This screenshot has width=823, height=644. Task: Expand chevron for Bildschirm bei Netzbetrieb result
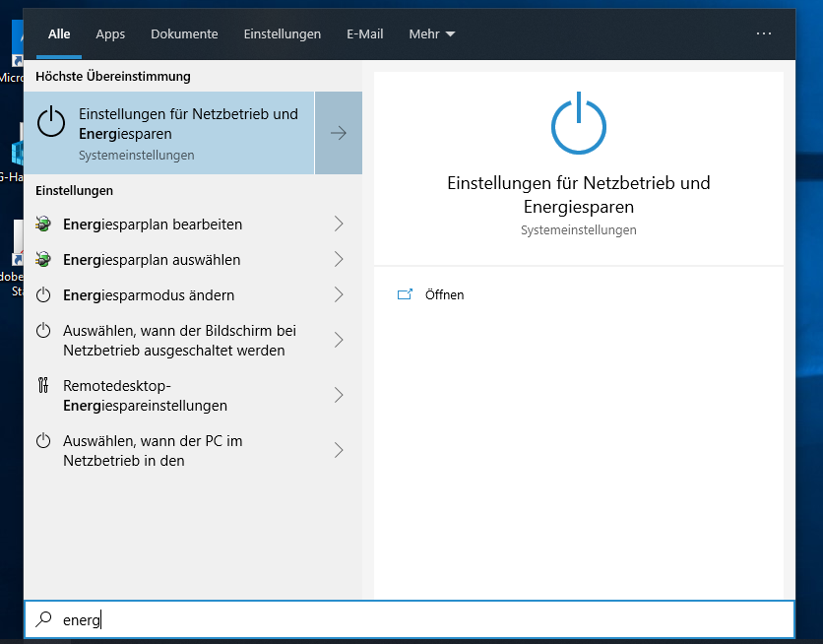tap(339, 340)
